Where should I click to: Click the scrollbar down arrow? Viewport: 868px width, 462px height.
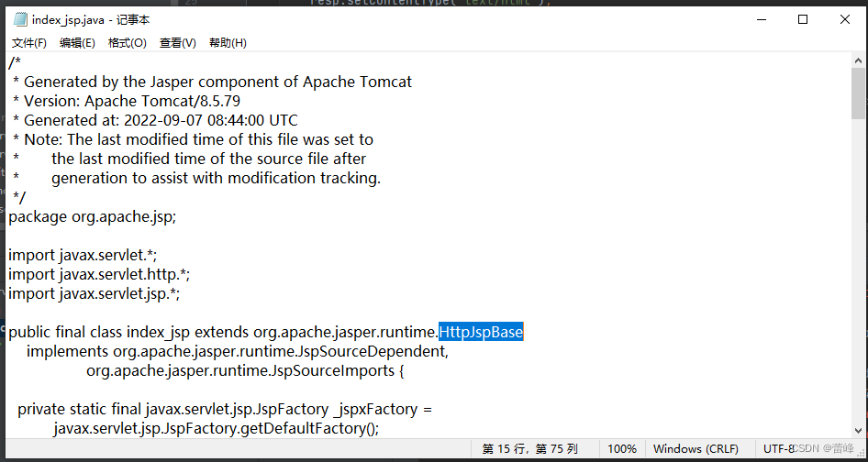(858, 430)
